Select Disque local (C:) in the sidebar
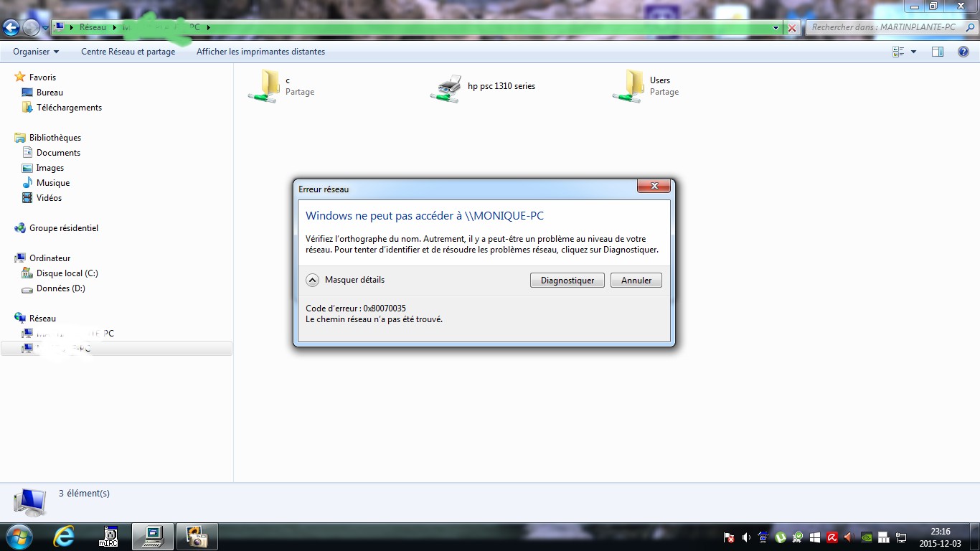The height and width of the screenshot is (551, 980). [67, 273]
